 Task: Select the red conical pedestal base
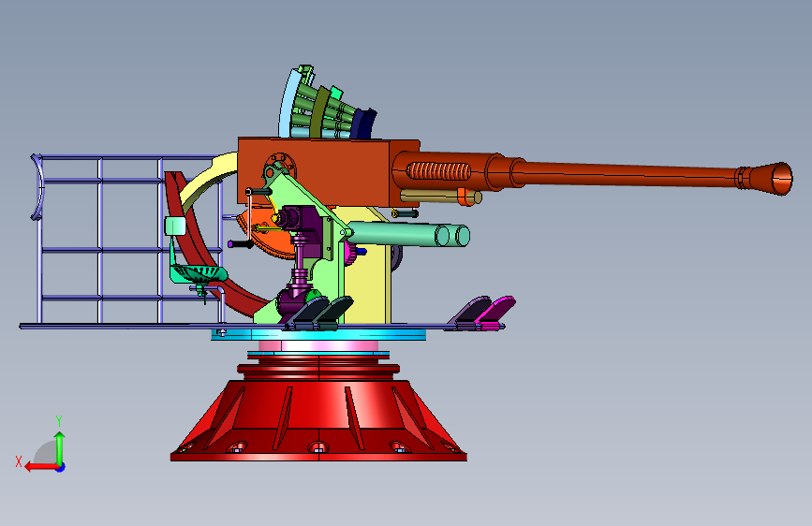point(318,419)
